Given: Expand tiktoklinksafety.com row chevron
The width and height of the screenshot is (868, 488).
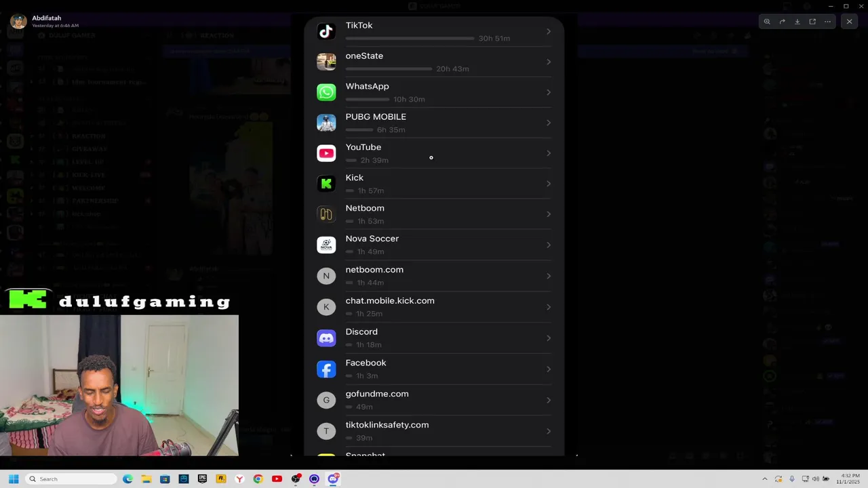Looking at the screenshot, I should tap(549, 431).
